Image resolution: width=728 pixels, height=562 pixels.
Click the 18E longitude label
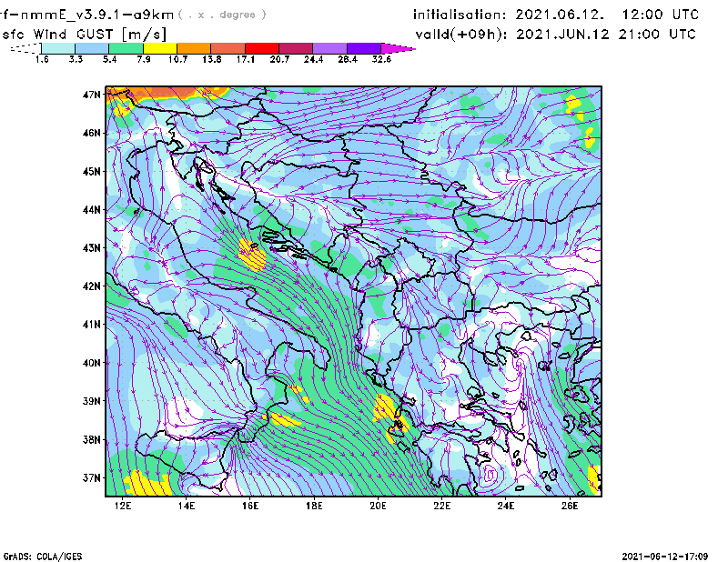[x=314, y=506]
